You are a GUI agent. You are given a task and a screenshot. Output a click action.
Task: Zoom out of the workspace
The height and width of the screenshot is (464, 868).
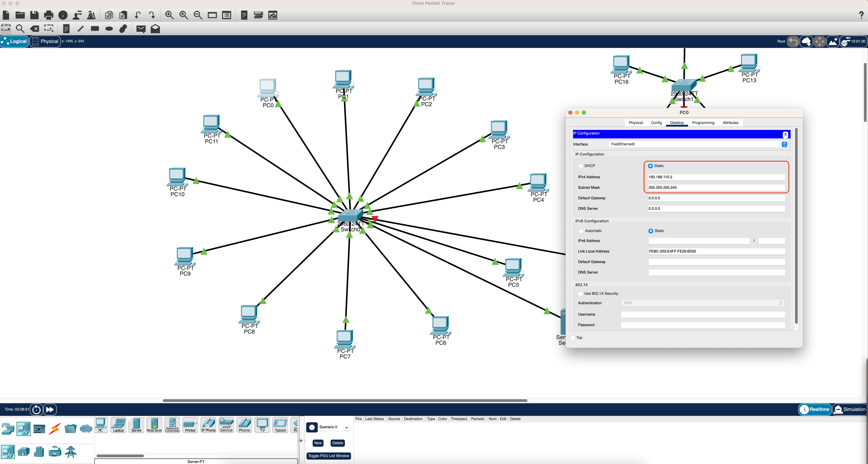tap(198, 15)
